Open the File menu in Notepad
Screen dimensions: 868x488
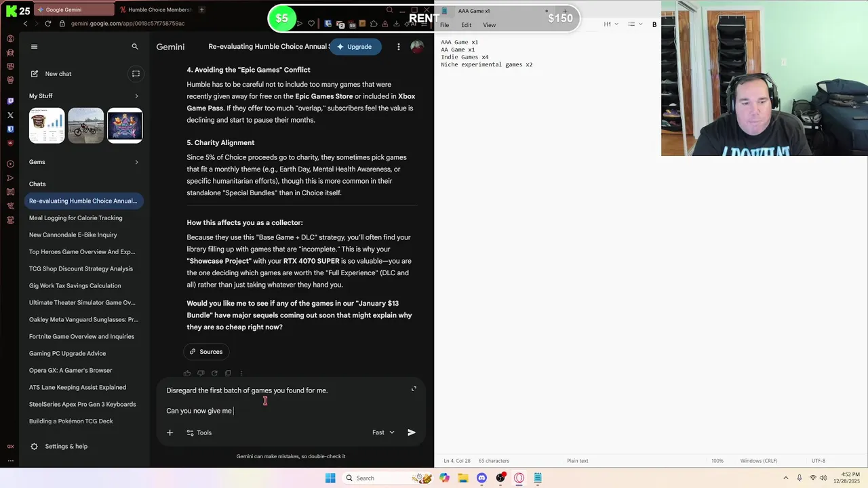(444, 25)
